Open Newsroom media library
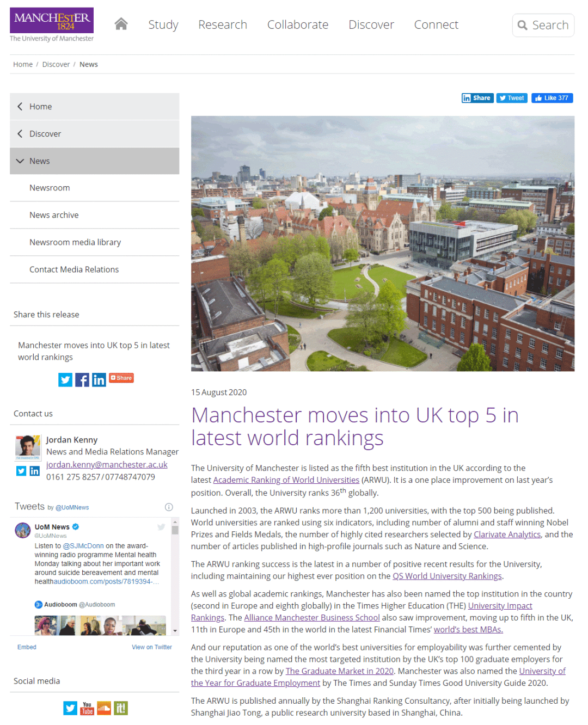Screen dimensions: 588x725 pyautogui.click(x=94, y=242)
